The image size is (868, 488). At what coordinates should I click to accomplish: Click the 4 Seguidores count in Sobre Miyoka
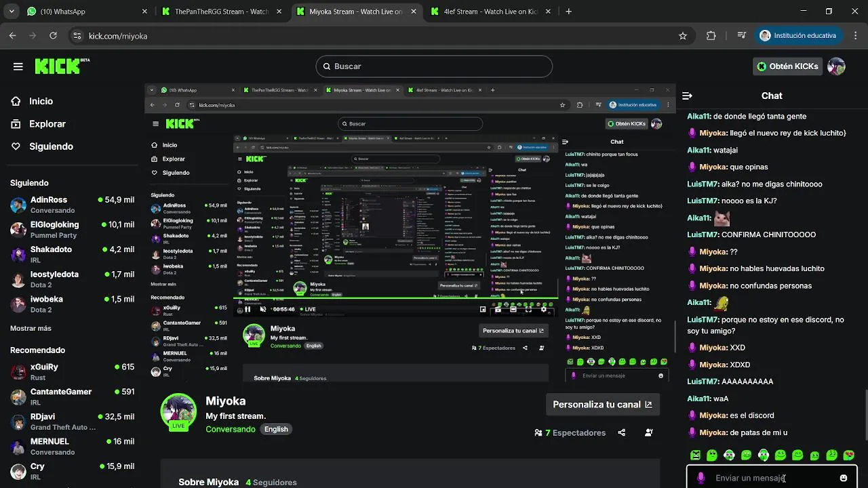pos(271,483)
